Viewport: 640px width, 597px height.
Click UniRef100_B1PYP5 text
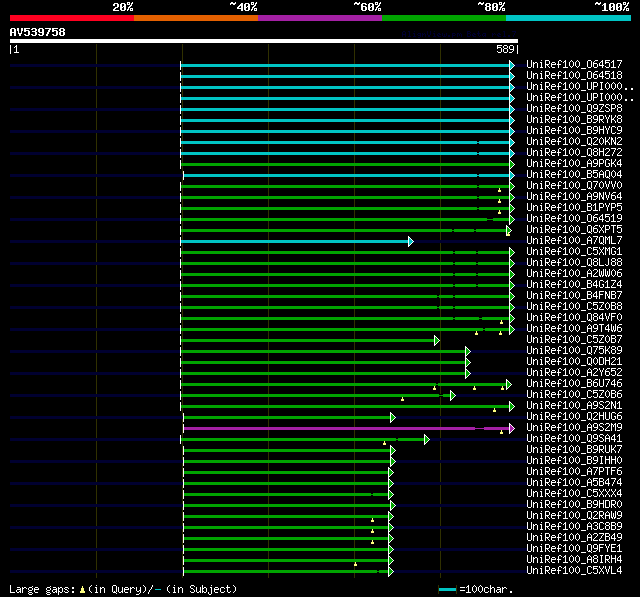click(x=574, y=208)
